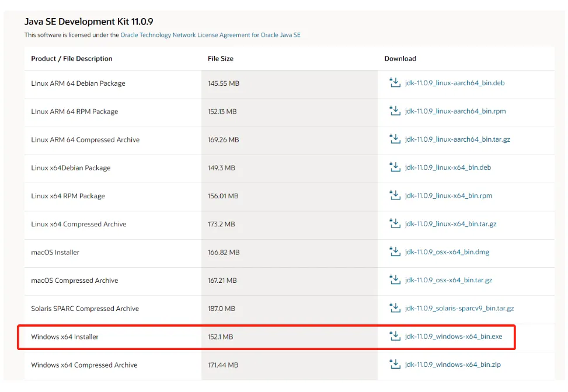This screenshot has width=568, height=392.
Task: Download jdk-11.0.9_linux-aarch64_bin.deb link
Action: [455, 83]
